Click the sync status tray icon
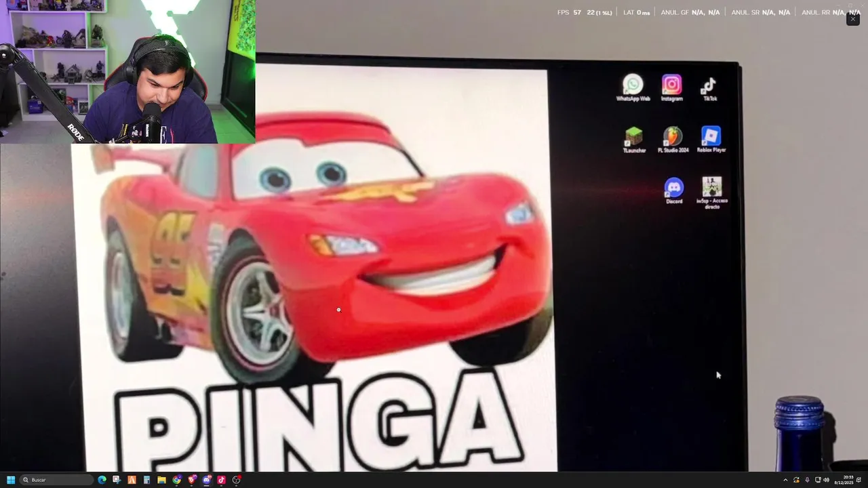 (796, 480)
